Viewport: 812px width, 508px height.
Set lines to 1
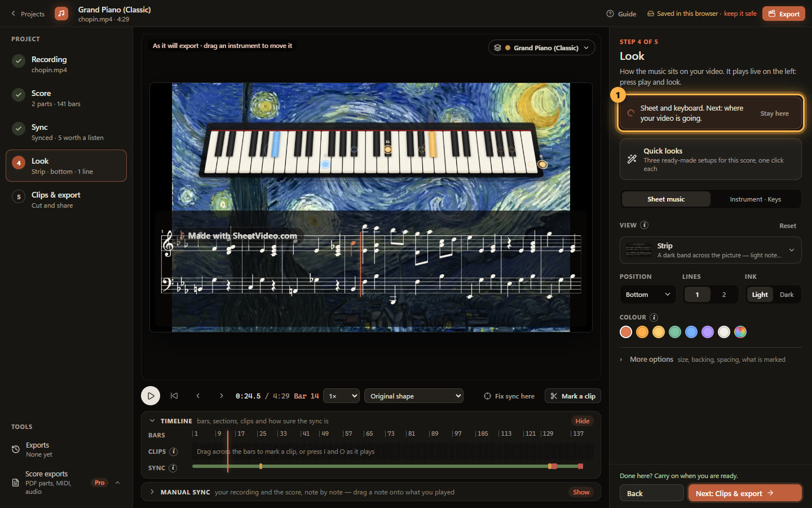(x=697, y=295)
